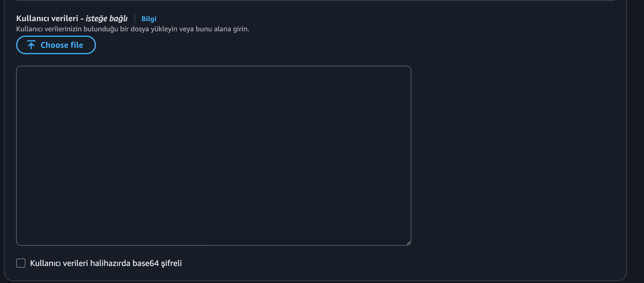Click the 'Kullanıcı verileri halihazırda base64 şifreli' label

(106, 263)
